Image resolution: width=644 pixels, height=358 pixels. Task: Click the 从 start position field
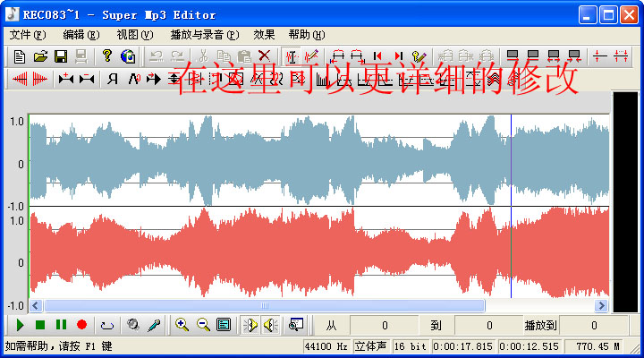coord(385,326)
